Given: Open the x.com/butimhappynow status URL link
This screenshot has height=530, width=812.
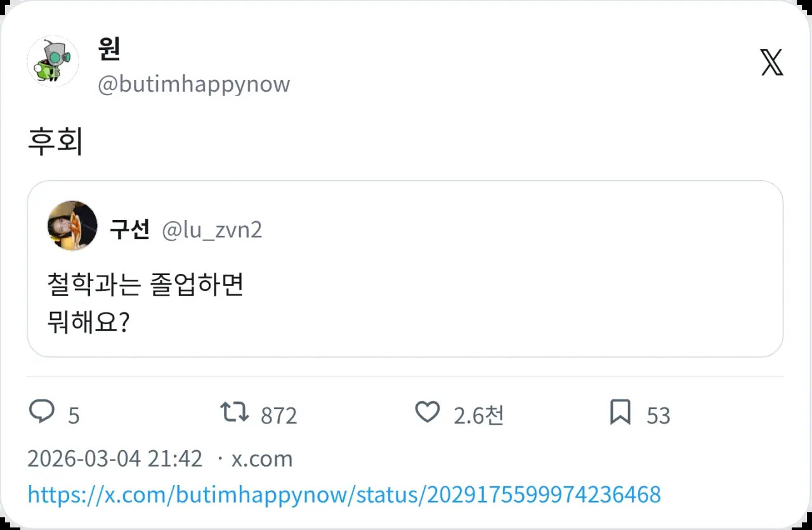Looking at the screenshot, I should pyautogui.click(x=344, y=494).
